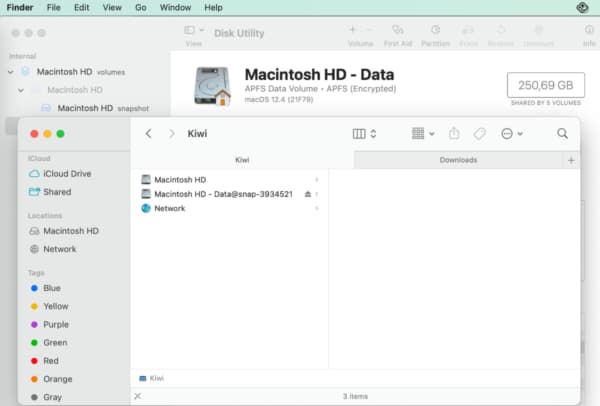
Task: Switch the Finder column view button
Action: pyautogui.click(x=359, y=134)
